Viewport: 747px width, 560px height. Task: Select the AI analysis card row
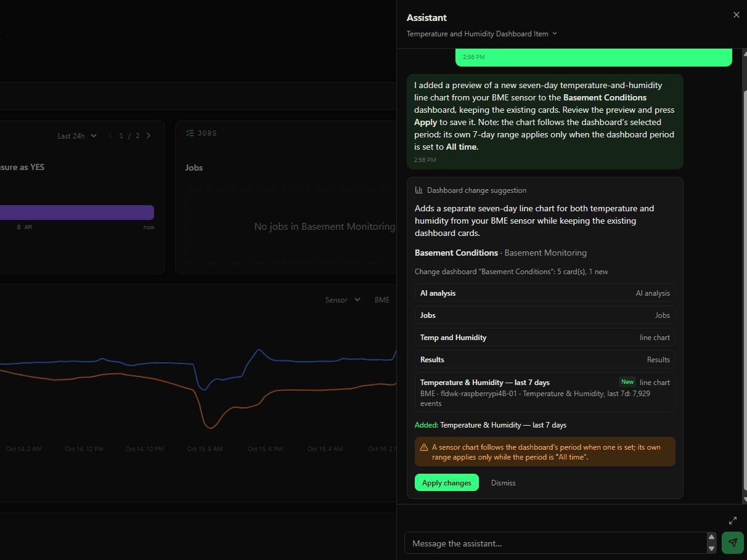[545, 293]
